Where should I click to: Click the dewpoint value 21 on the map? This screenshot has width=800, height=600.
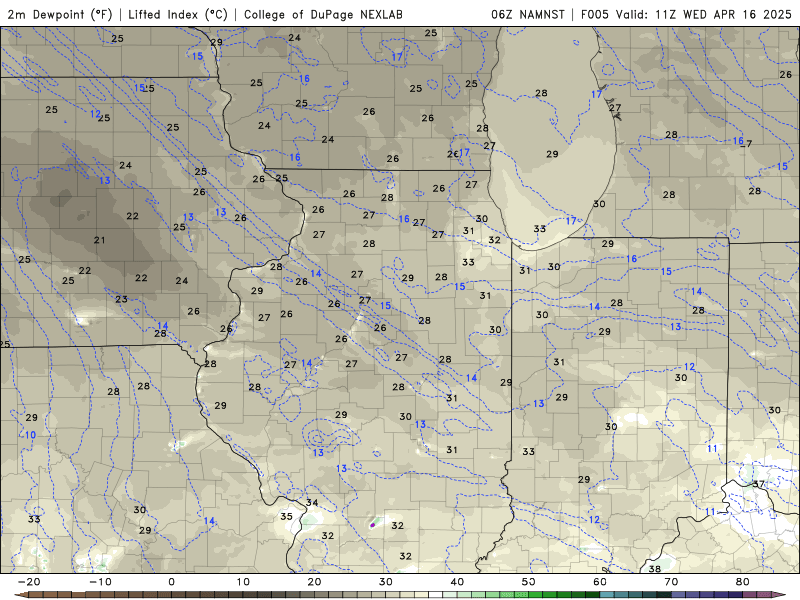click(x=99, y=240)
